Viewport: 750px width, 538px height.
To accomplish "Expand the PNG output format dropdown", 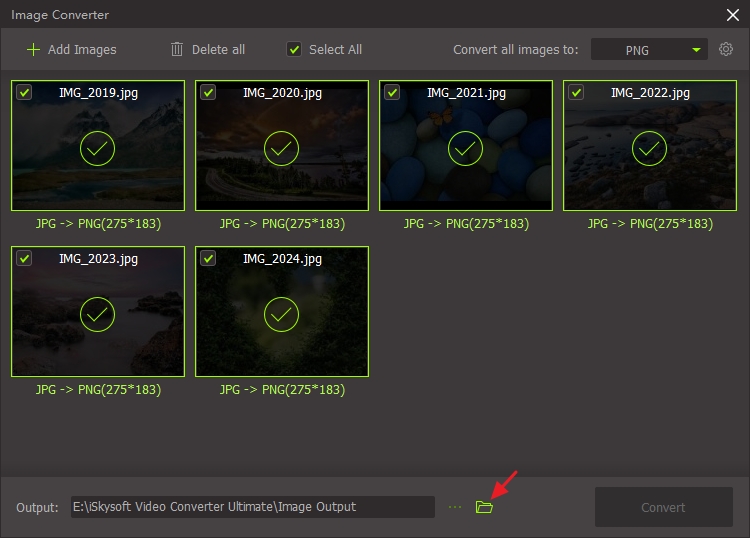I will coord(696,49).
